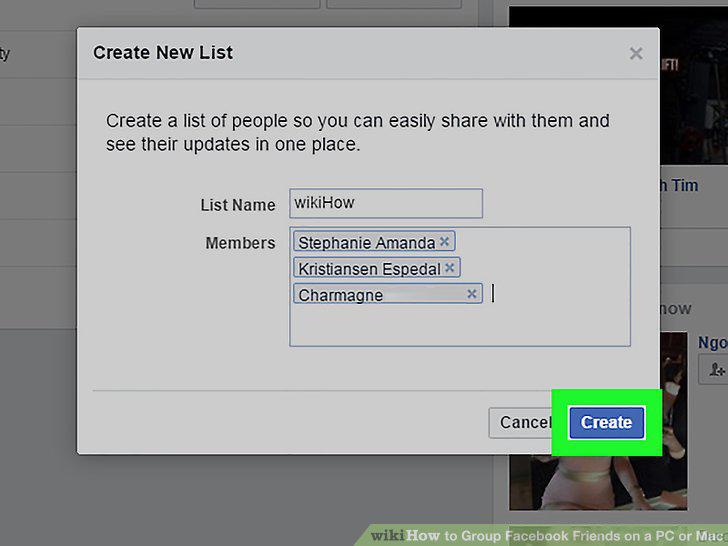Remove Kristiansen Espedal from members

pyautogui.click(x=449, y=267)
